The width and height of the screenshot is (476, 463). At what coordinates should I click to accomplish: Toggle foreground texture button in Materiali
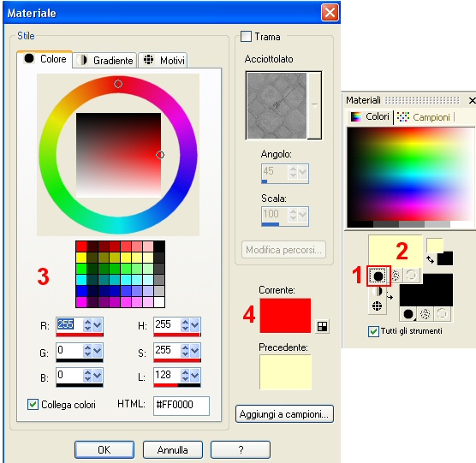tap(396, 276)
